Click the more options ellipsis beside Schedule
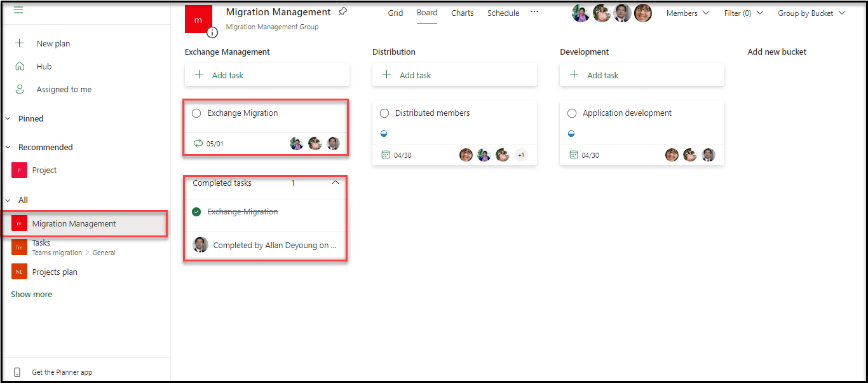Image resolution: width=868 pixels, height=383 pixels. pyautogui.click(x=534, y=12)
